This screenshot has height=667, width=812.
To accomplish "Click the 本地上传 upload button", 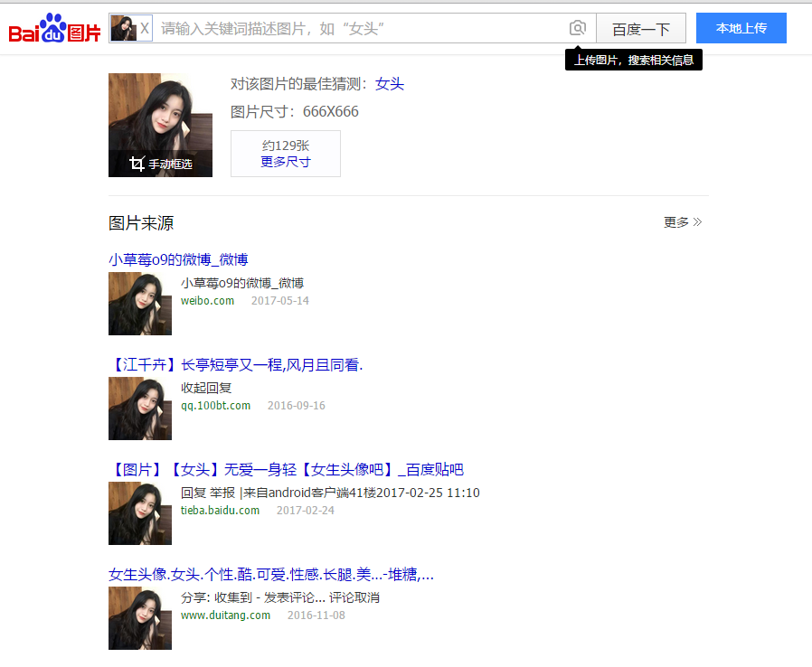I will 741,28.
